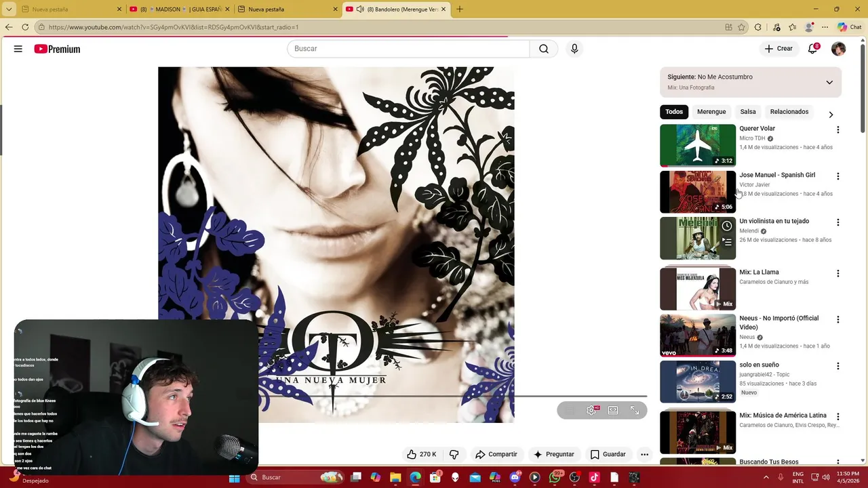Open Copilot Chat in Edge toolbar
Image resolution: width=868 pixels, height=488 pixels.
(850, 27)
